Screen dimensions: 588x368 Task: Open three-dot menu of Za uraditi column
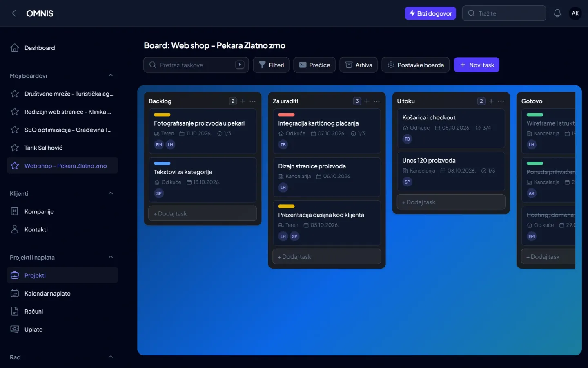[377, 101]
